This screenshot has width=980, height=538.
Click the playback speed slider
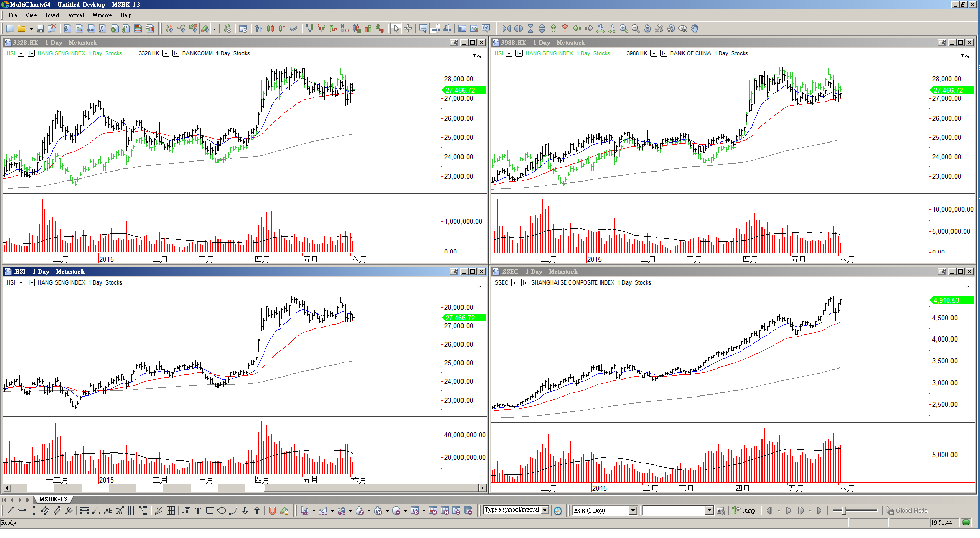point(855,511)
